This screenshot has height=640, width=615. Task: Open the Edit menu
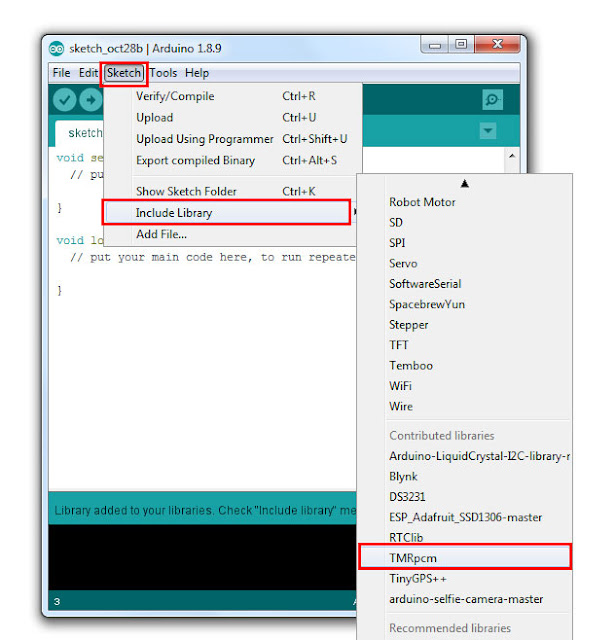coord(88,73)
